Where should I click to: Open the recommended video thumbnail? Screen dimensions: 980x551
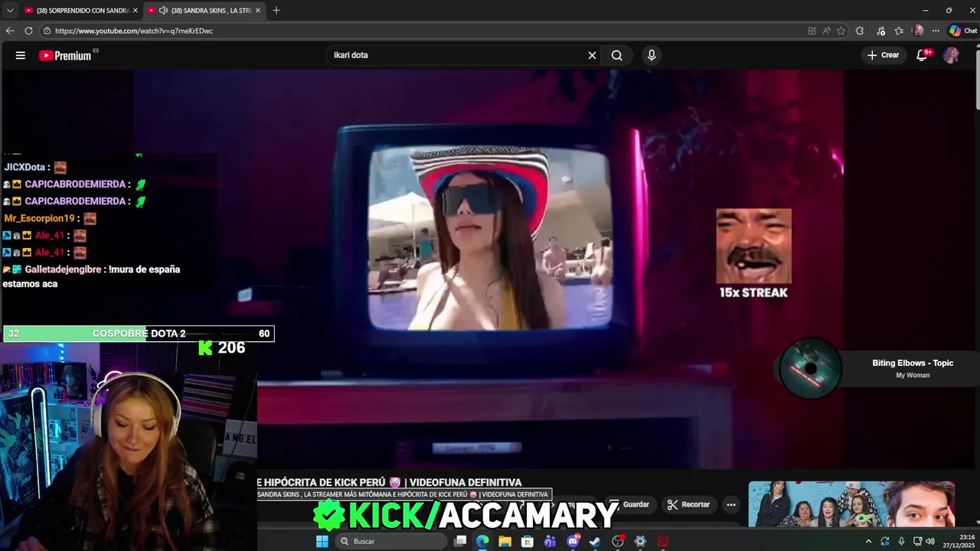click(851, 504)
